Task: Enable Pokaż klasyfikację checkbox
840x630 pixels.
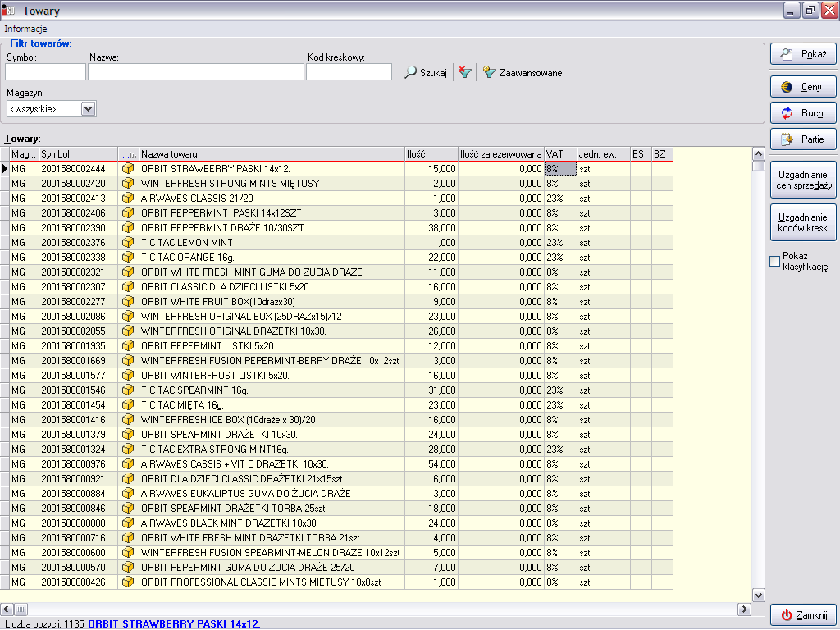Action: tap(774, 262)
